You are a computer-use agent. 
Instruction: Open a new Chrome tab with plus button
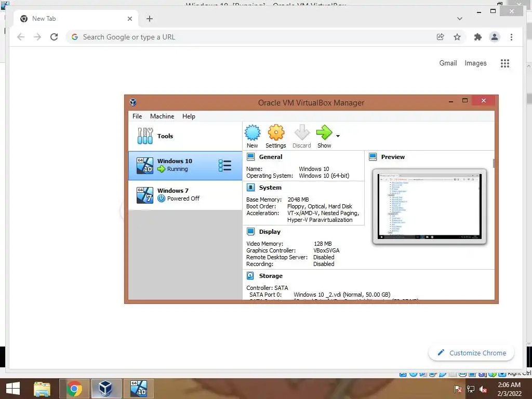(150, 19)
